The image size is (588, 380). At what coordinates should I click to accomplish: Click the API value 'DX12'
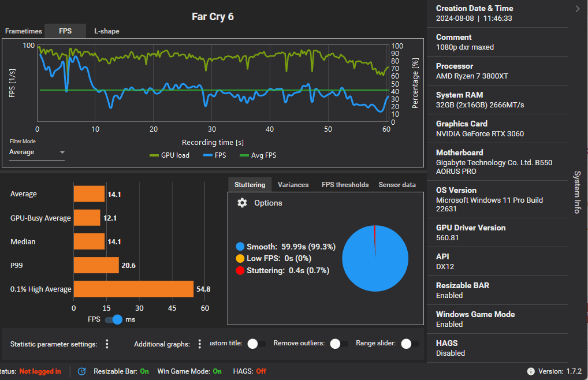445,266
